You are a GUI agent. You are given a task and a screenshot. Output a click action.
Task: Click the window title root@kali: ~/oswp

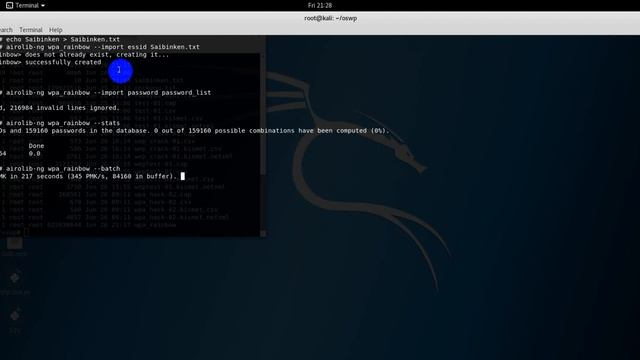pyautogui.click(x=331, y=18)
